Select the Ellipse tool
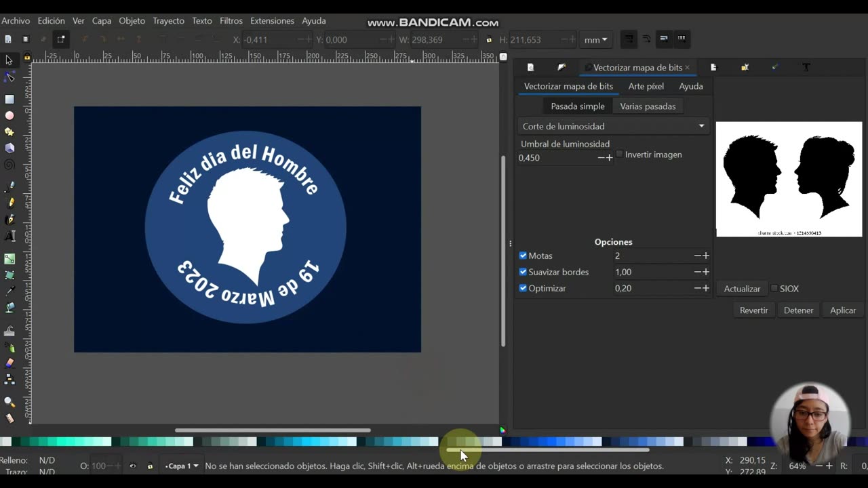 (x=9, y=115)
